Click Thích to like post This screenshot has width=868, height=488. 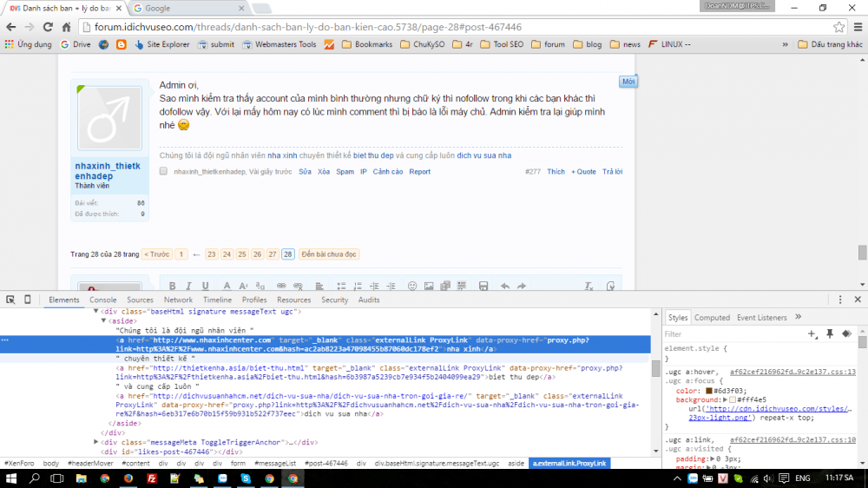(556, 172)
